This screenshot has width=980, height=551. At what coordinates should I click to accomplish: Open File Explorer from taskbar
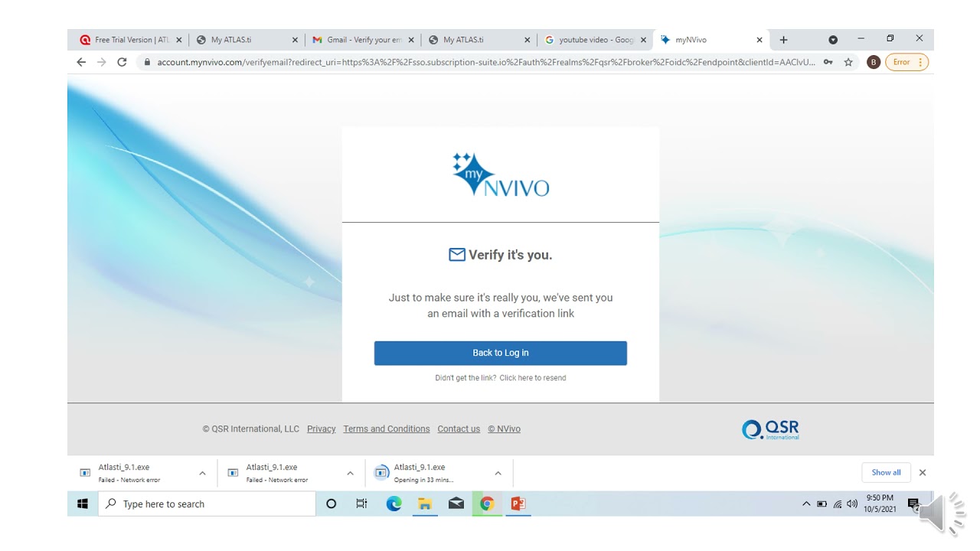point(425,504)
